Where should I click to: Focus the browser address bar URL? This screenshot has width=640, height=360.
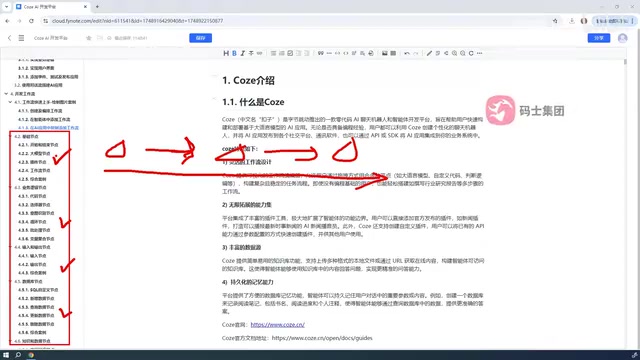[137, 21]
